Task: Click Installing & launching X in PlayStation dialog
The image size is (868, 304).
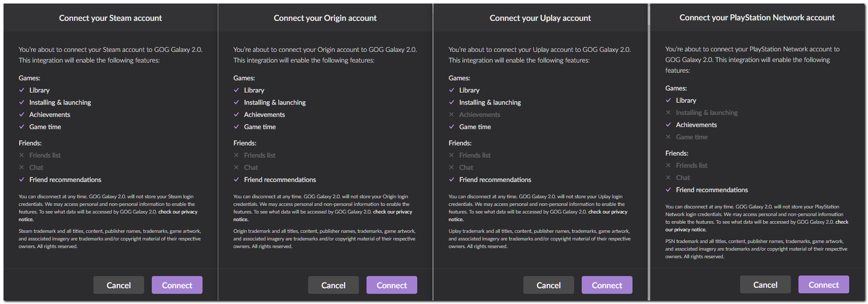Action: point(669,112)
